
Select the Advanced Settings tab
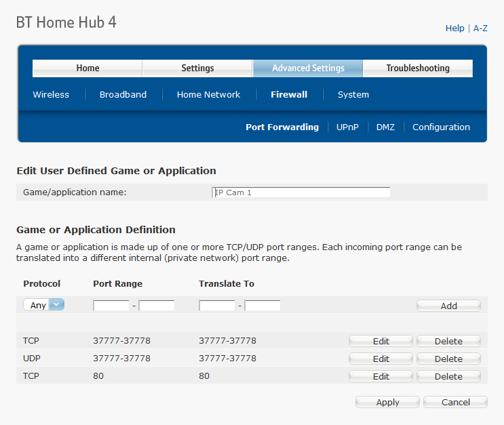(x=308, y=68)
